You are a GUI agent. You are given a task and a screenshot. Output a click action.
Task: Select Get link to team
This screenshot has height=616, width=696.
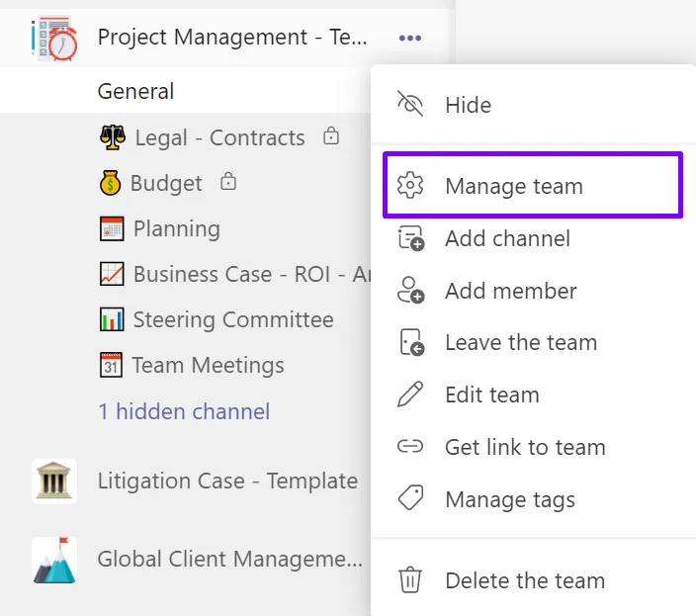(533, 447)
